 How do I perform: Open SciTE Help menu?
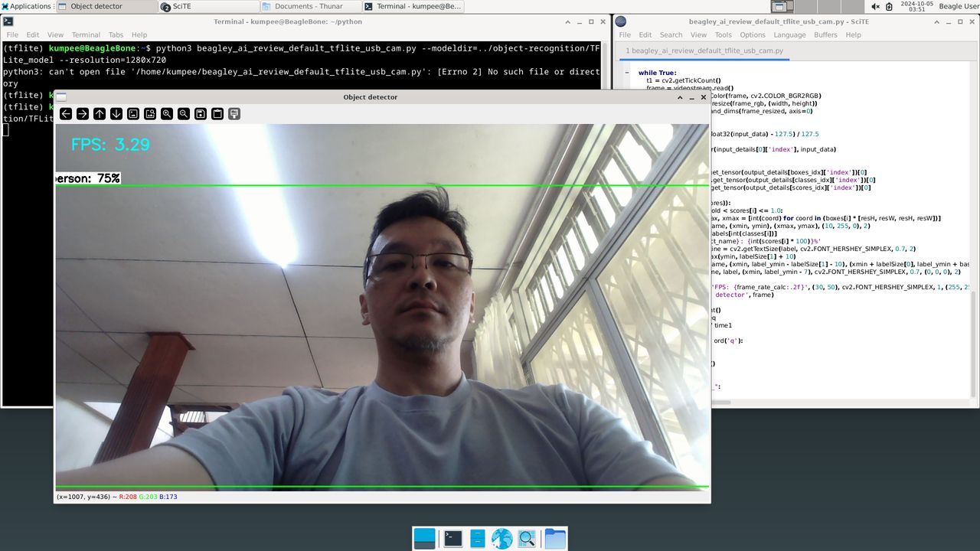click(x=853, y=34)
